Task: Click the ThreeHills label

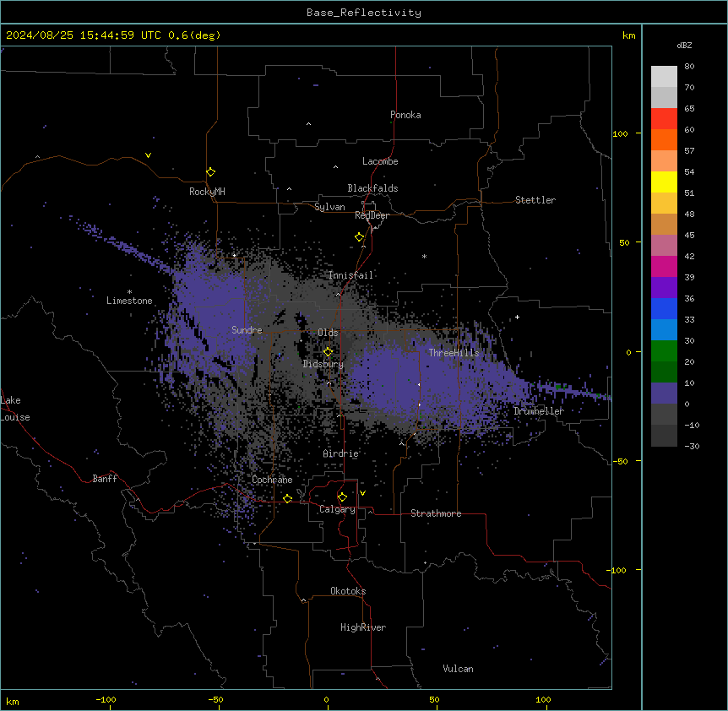Action: pos(454,353)
